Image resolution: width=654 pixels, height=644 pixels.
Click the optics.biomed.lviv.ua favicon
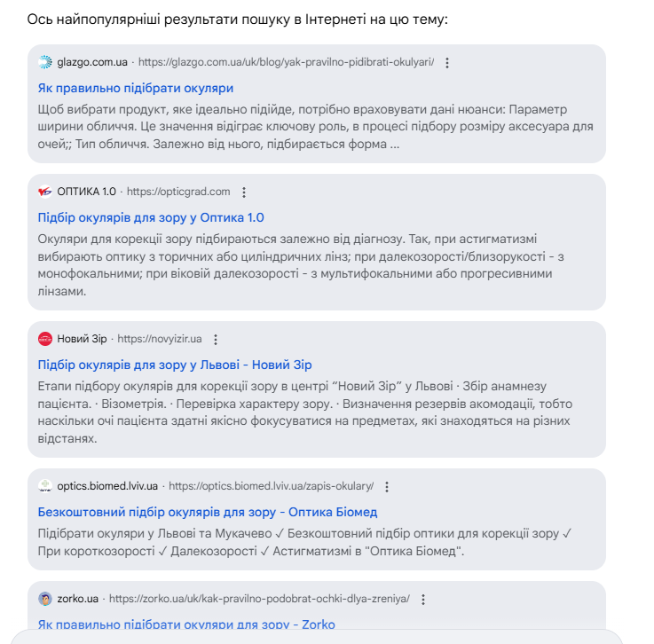[45, 486]
